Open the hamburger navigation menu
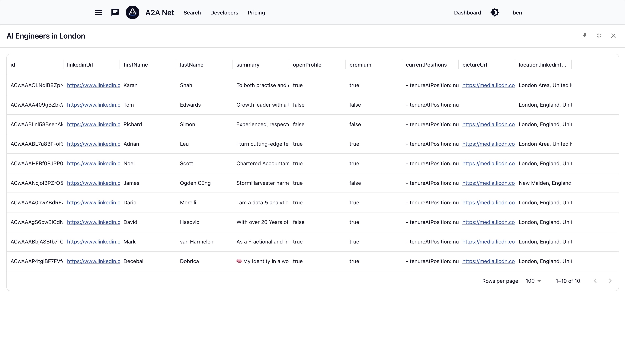Screen dimensions: 625x364 pyautogui.click(x=98, y=12)
